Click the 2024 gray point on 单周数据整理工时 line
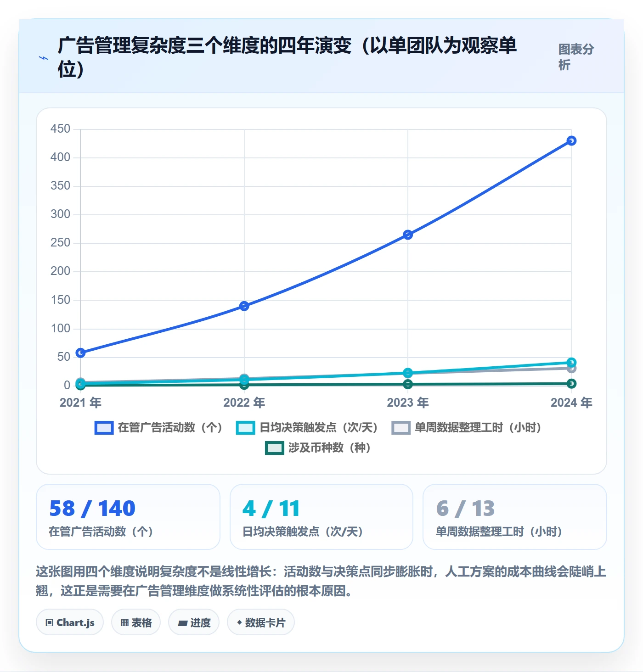 571,369
